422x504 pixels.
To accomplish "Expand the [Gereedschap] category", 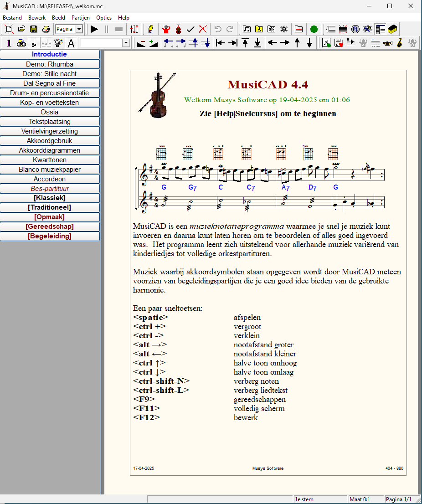I will click(x=50, y=226).
